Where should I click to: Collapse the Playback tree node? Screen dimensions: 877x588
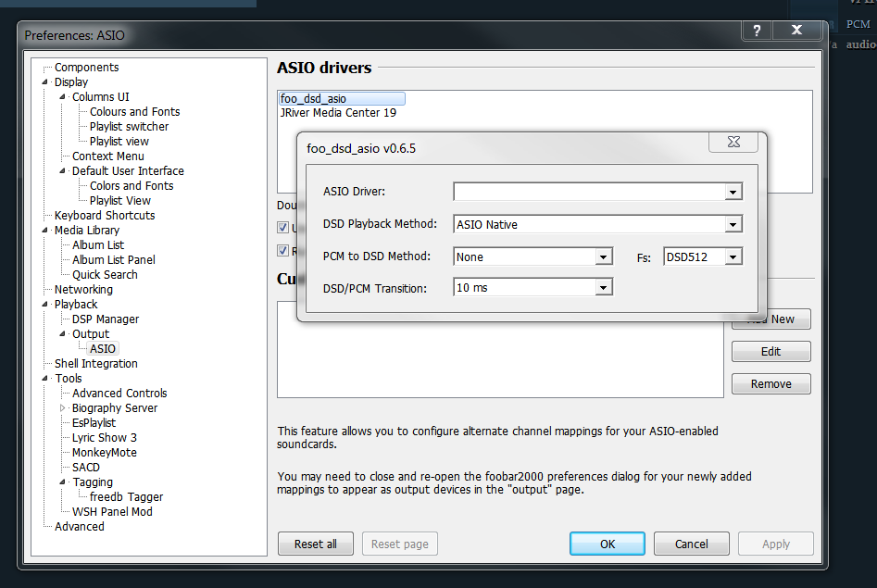tap(44, 305)
